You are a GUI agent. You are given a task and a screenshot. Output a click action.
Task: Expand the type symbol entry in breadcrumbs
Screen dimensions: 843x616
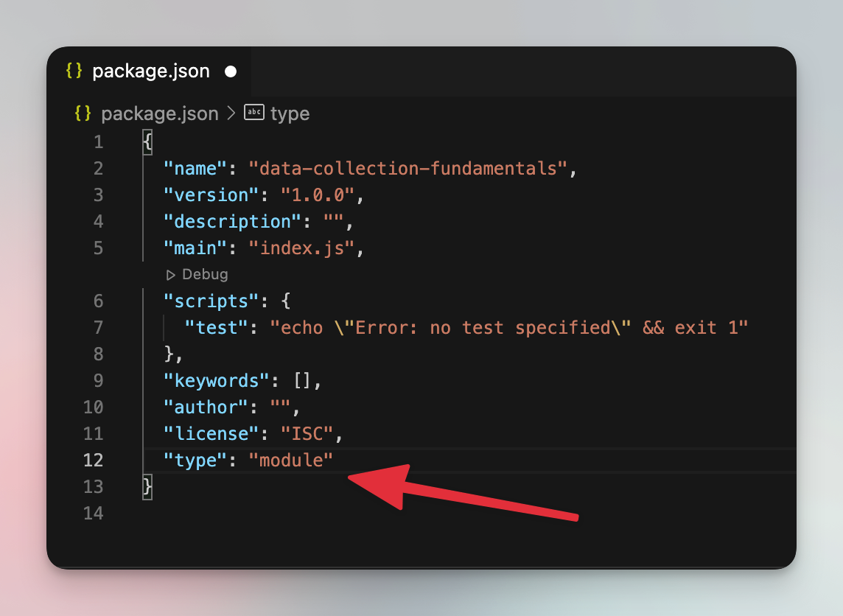[x=290, y=113]
